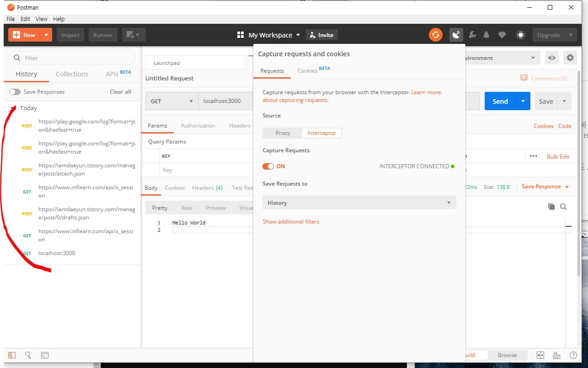The image size is (588, 368).
Task: Select the Raw response view
Action: tap(187, 208)
